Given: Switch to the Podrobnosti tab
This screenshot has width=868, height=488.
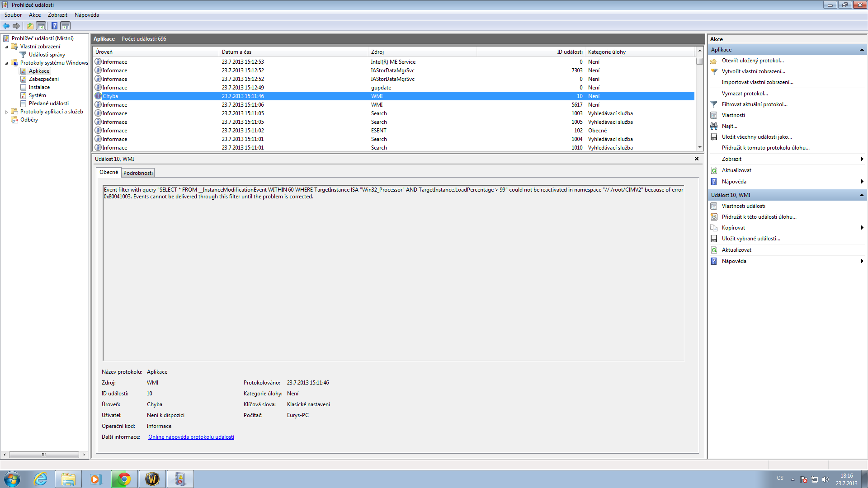Looking at the screenshot, I should 138,173.
